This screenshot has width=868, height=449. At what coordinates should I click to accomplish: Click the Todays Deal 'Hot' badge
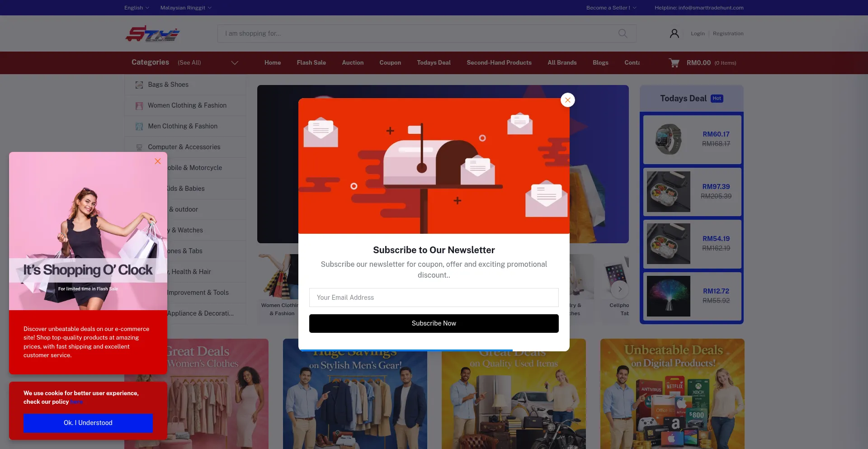(717, 99)
